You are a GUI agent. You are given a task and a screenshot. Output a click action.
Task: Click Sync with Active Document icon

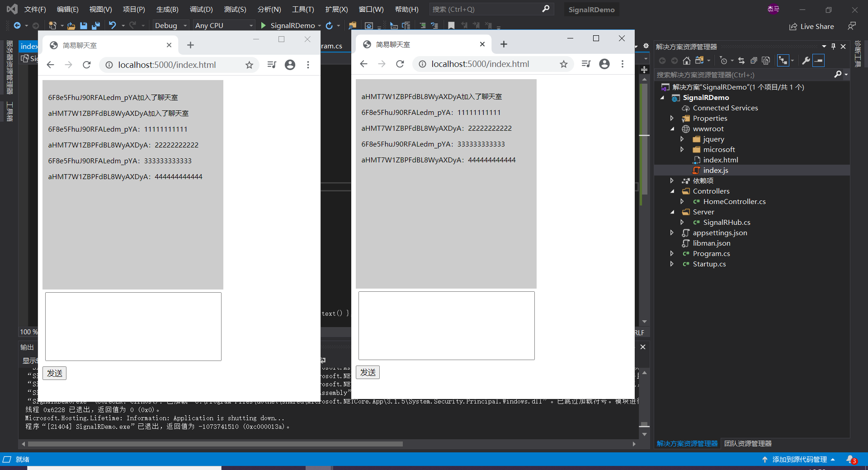pos(741,61)
